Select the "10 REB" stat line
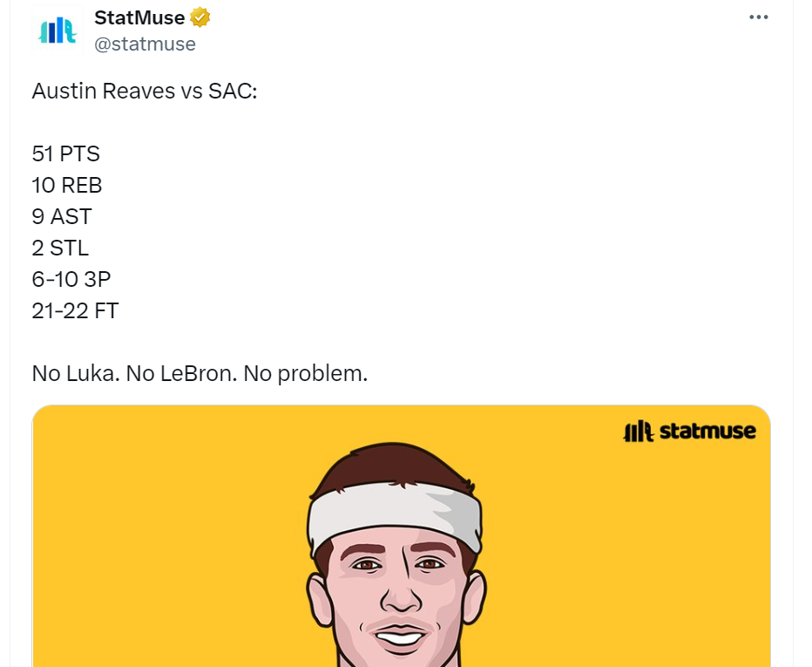 point(67,186)
